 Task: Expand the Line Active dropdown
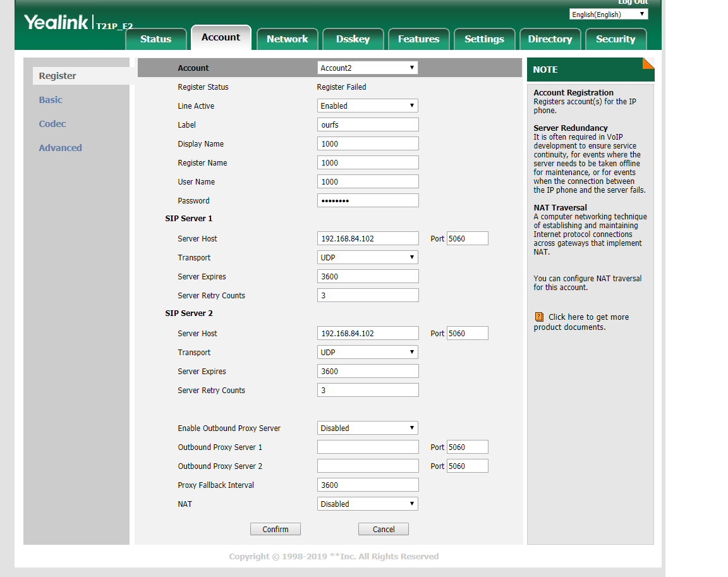point(367,106)
